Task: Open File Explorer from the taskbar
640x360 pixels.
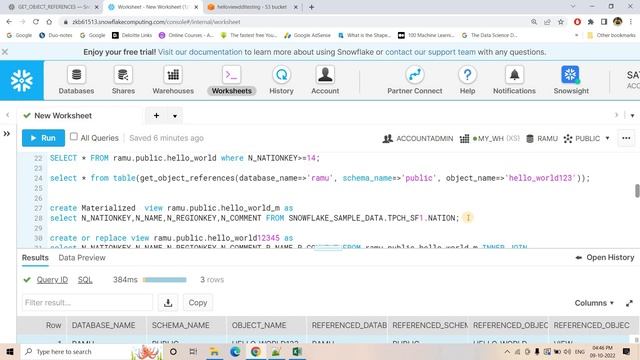Action: click(214, 351)
